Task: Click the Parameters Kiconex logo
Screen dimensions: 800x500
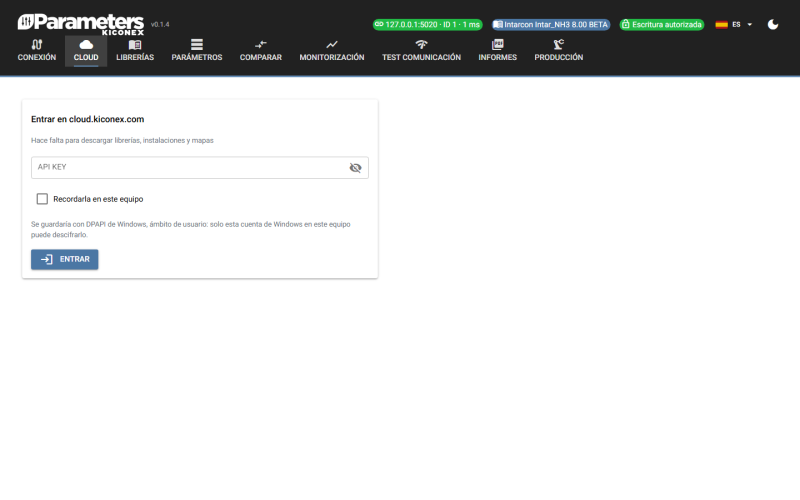Action: pos(81,24)
